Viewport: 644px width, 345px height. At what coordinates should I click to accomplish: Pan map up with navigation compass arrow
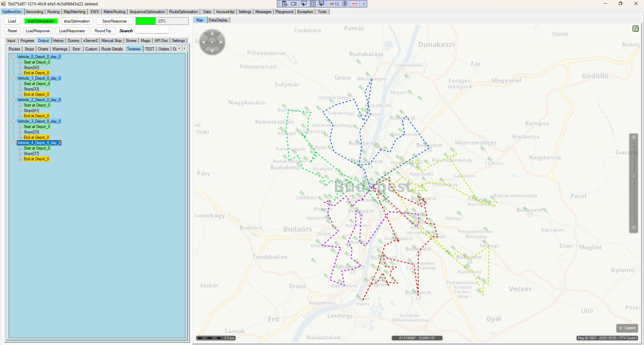click(212, 33)
